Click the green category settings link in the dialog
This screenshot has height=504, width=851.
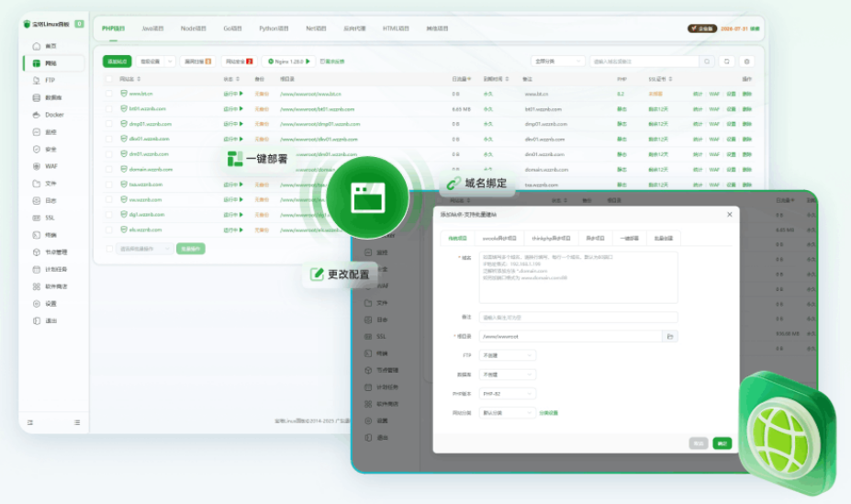[549, 413]
